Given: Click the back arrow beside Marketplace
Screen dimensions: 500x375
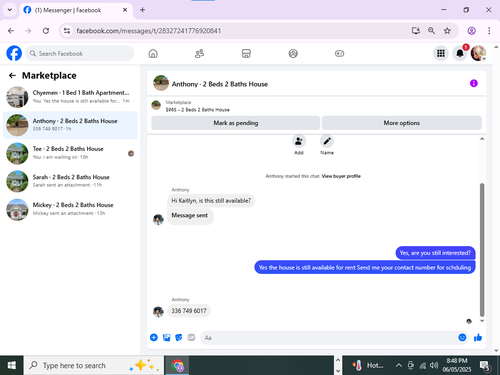Looking at the screenshot, I should click(12, 76).
